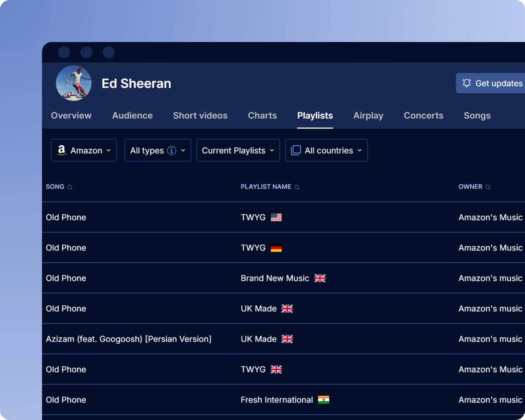This screenshot has height=420, width=525.
Task: Switch to the Charts tab
Action: [262, 115]
